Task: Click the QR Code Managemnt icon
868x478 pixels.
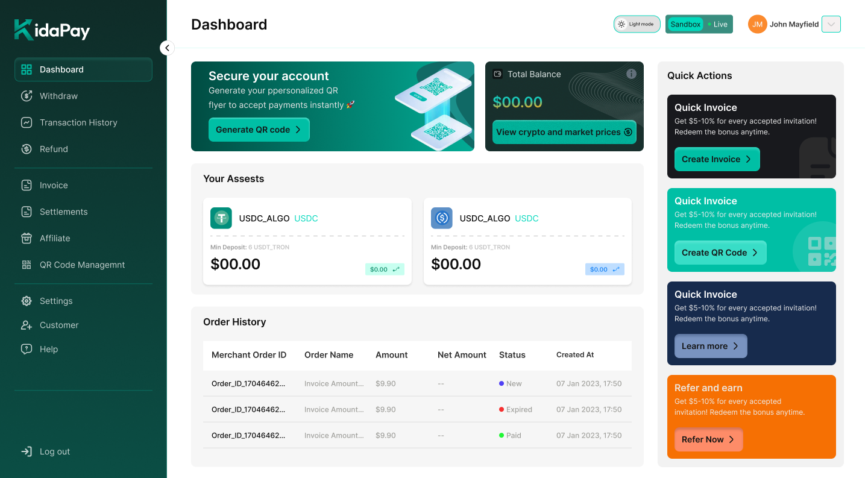Action: (x=27, y=265)
